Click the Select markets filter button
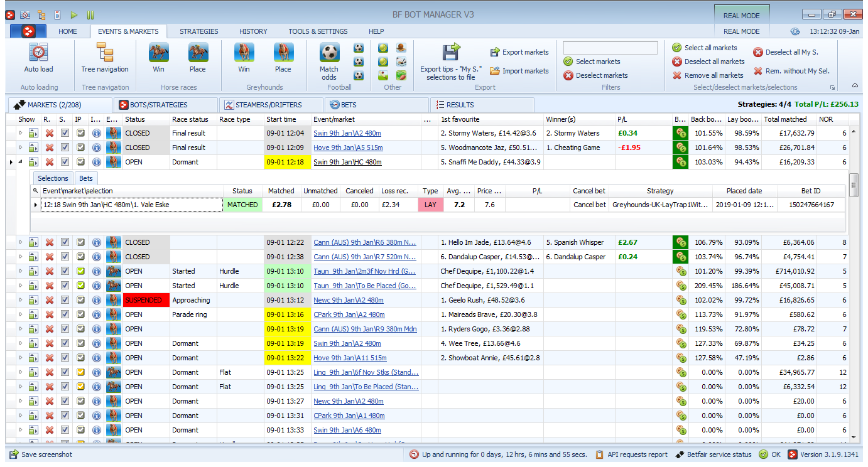Screen dimensions: 868x467 point(592,62)
